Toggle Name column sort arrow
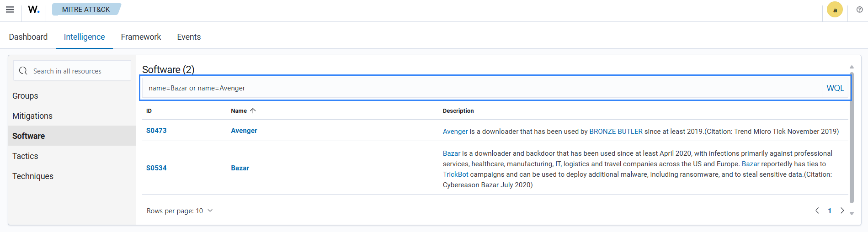 (x=253, y=111)
